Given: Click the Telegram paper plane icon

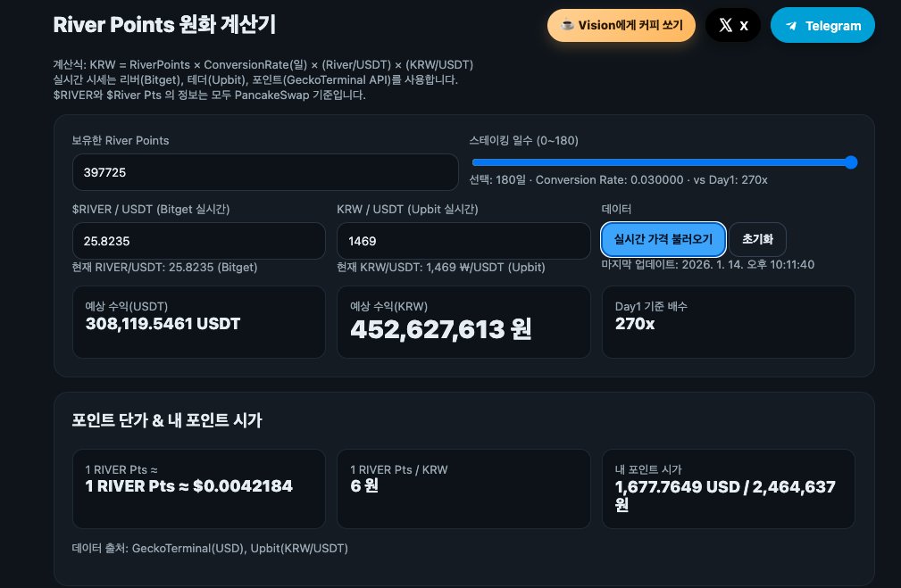Looking at the screenshot, I should [791, 26].
